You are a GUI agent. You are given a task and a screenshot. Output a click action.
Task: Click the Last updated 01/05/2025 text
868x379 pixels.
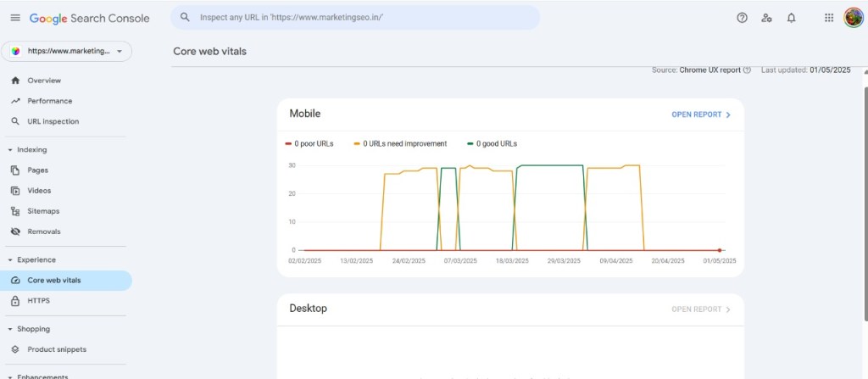[805, 70]
